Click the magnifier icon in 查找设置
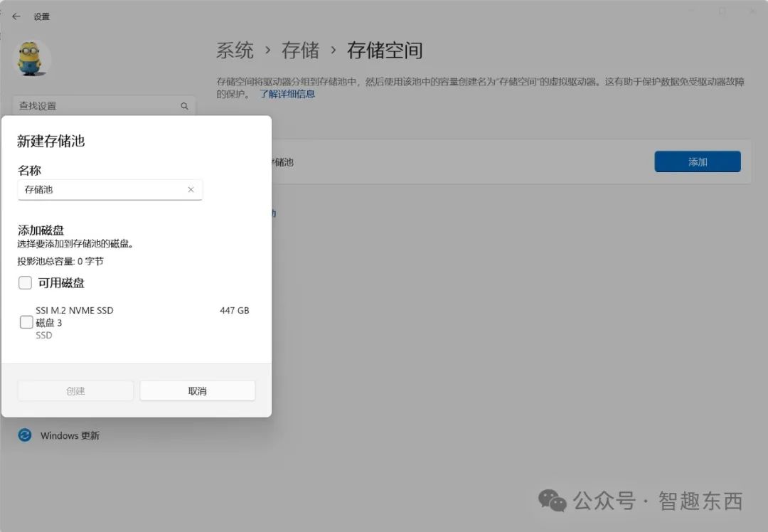 tap(184, 106)
